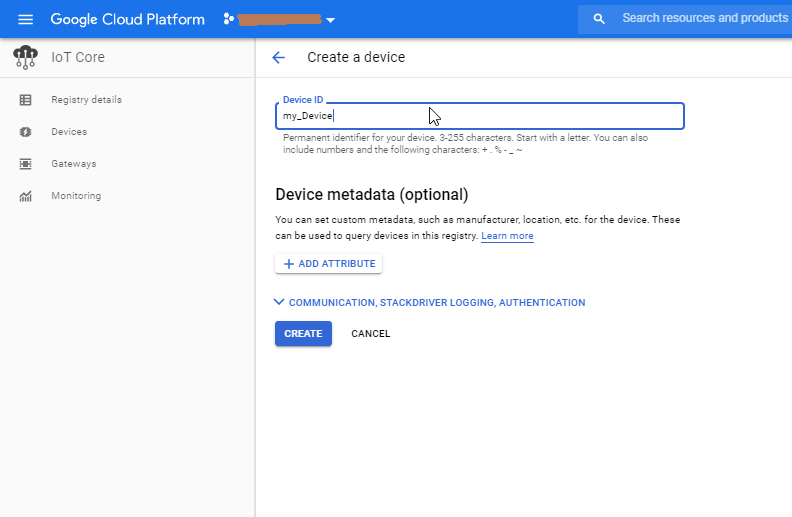The width and height of the screenshot is (792, 517).
Task: Go back using the left arrow
Action: (x=279, y=58)
